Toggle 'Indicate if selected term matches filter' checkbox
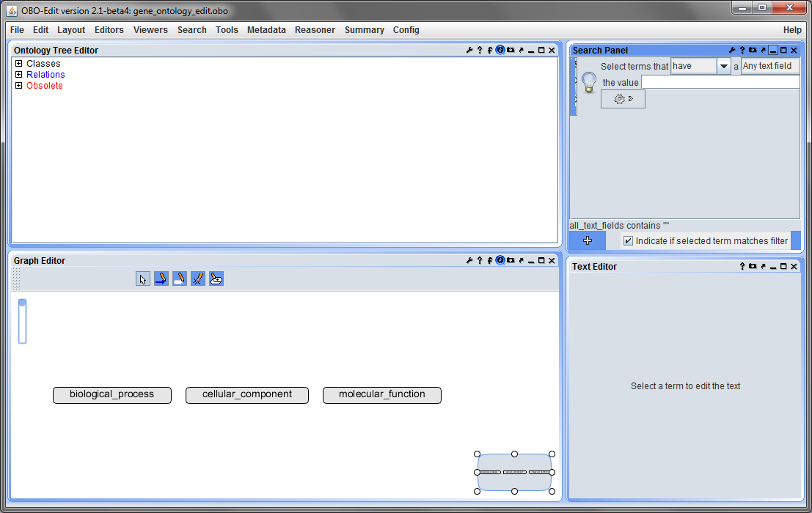 point(628,241)
